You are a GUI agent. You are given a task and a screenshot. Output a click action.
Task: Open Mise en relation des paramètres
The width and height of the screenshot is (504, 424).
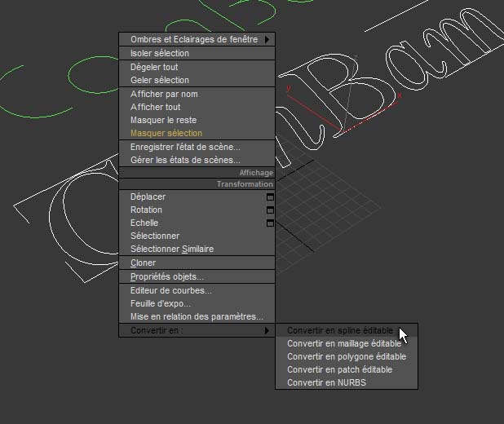tap(197, 316)
